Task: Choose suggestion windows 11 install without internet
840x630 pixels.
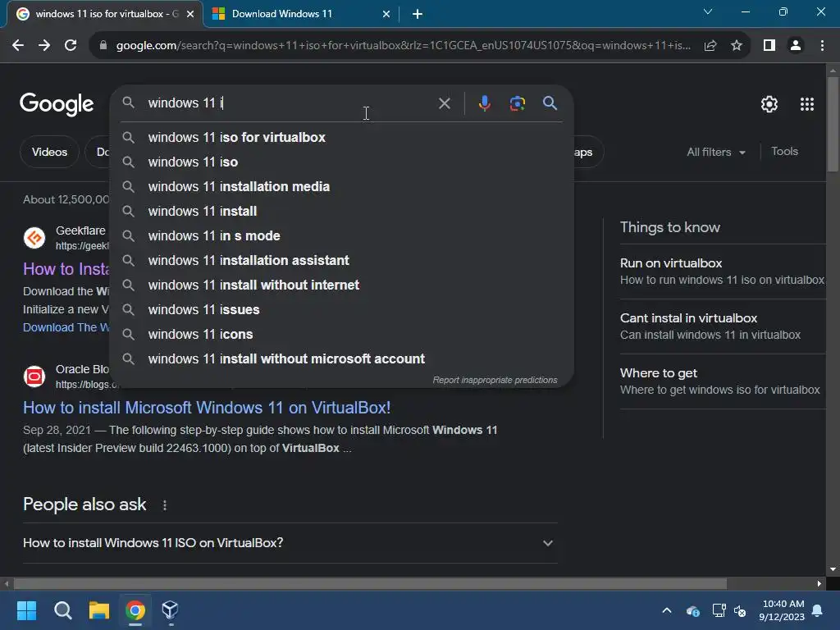Action: (342, 285)
